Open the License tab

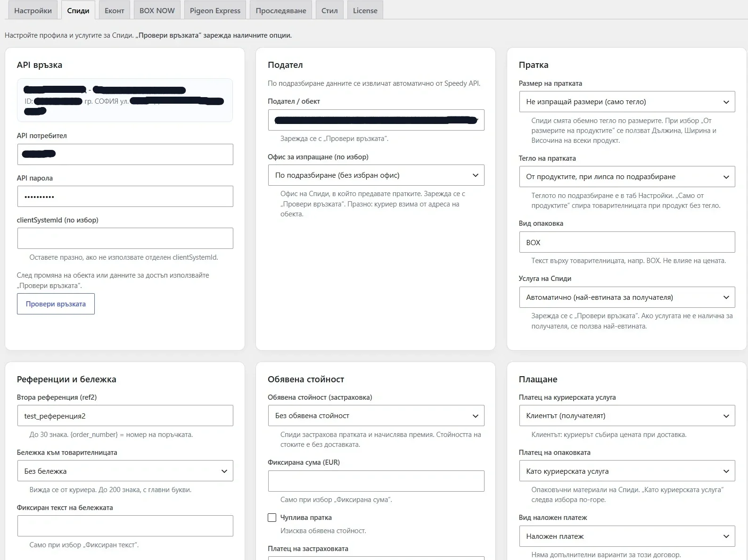365,10
